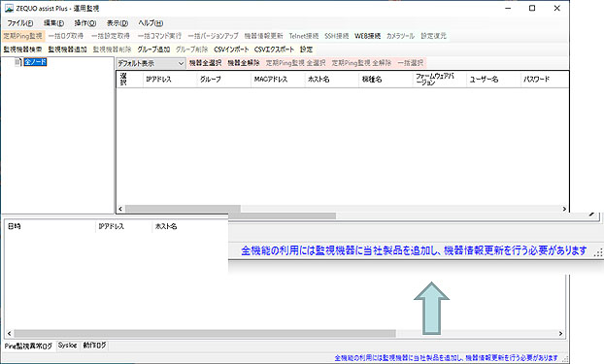The width and height of the screenshot is (604, 364).
Task: Click log panel IPアドレス column header
Action: pos(123,226)
